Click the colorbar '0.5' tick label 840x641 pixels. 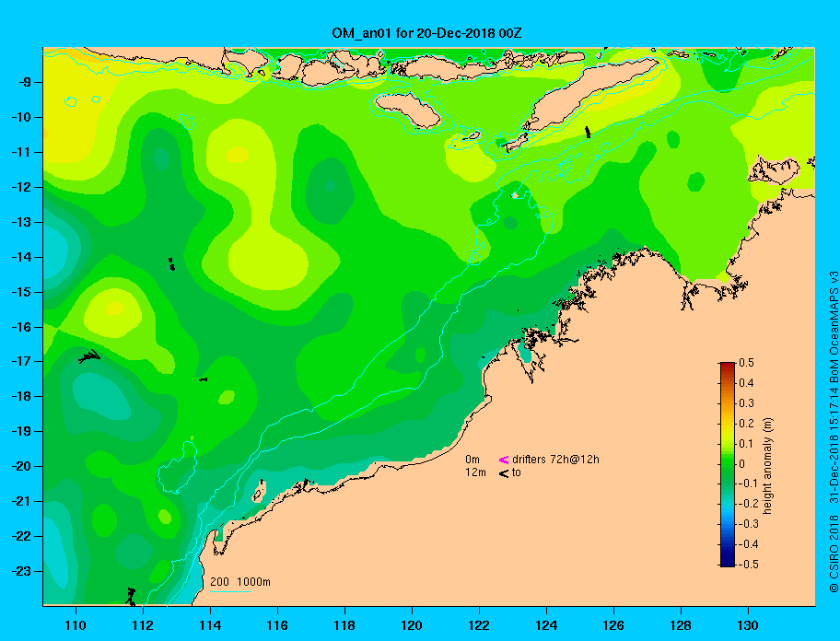point(746,363)
